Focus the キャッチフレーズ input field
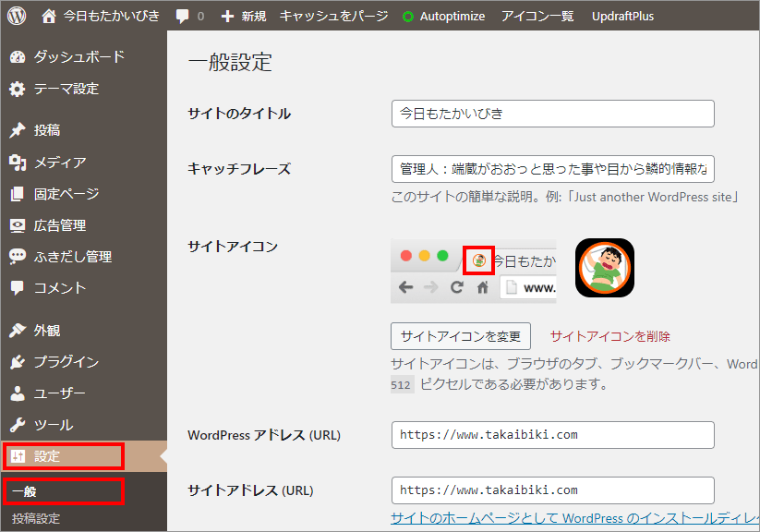The width and height of the screenshot is (760, 532). (552, 169)
